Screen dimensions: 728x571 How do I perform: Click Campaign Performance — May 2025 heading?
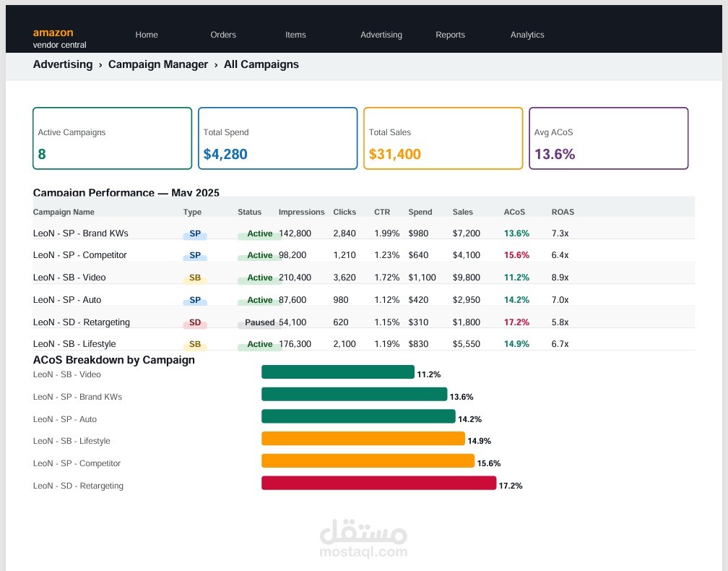126,192
